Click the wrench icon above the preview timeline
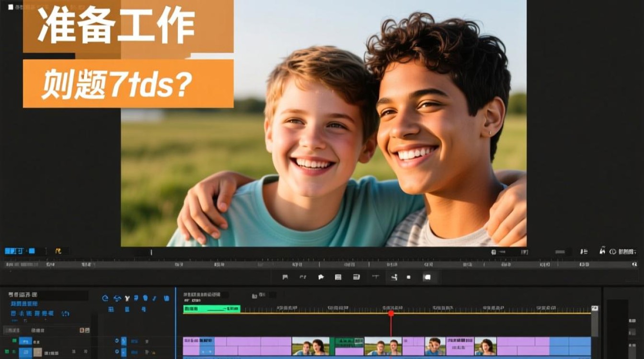This screenshot has width=644, height=359. tap(58, 251)
